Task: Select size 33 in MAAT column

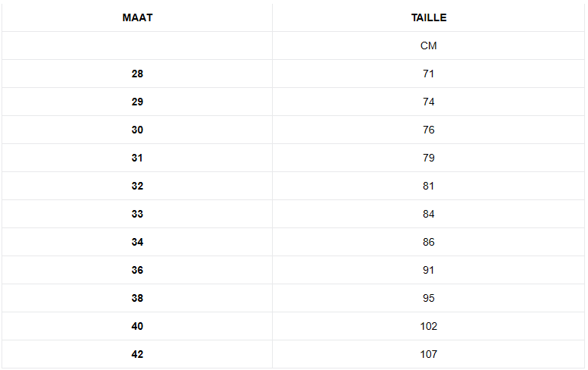Action: tap(137, 214)
